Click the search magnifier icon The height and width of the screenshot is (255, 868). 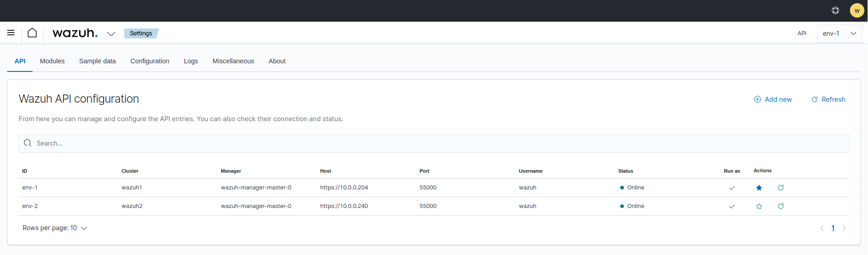pos(28,143)
